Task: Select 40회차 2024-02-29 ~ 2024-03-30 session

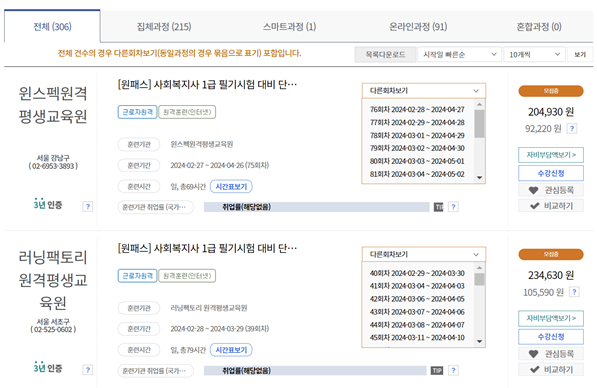Action: (417, 273)
